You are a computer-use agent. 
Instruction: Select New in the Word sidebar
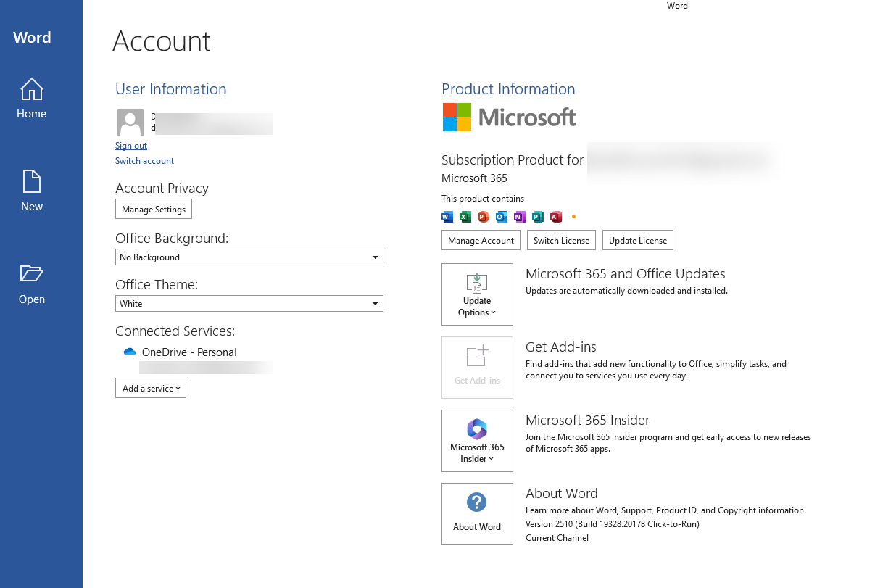point(32,191)
